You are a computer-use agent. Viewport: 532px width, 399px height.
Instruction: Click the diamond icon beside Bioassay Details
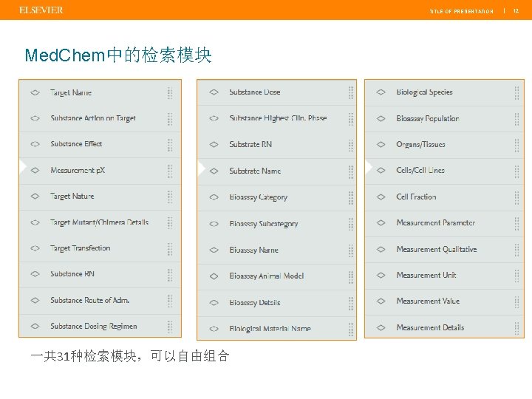(214, 302)
